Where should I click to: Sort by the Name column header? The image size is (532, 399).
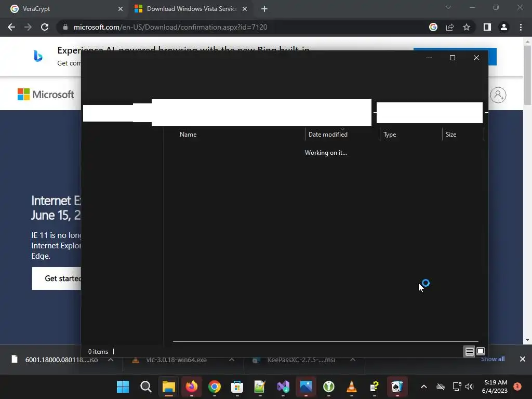[x=188, y=135]
